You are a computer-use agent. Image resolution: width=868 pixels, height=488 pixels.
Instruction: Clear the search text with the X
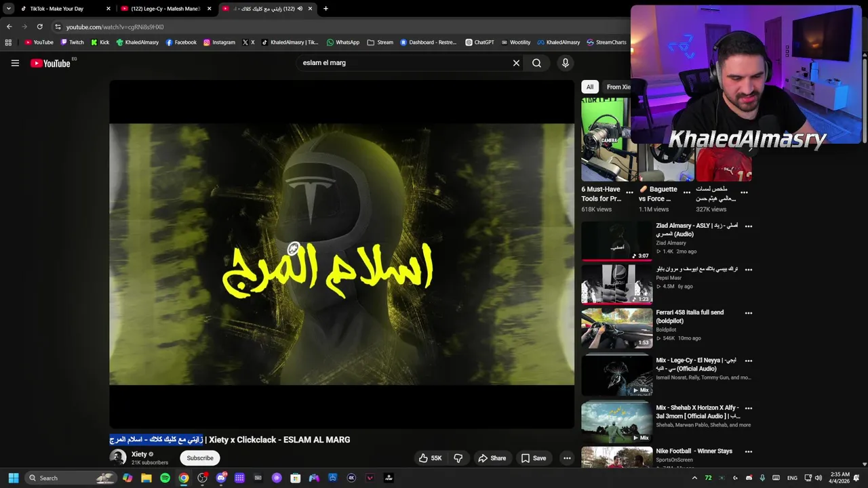pyautogui.click(x=516, y=63)
